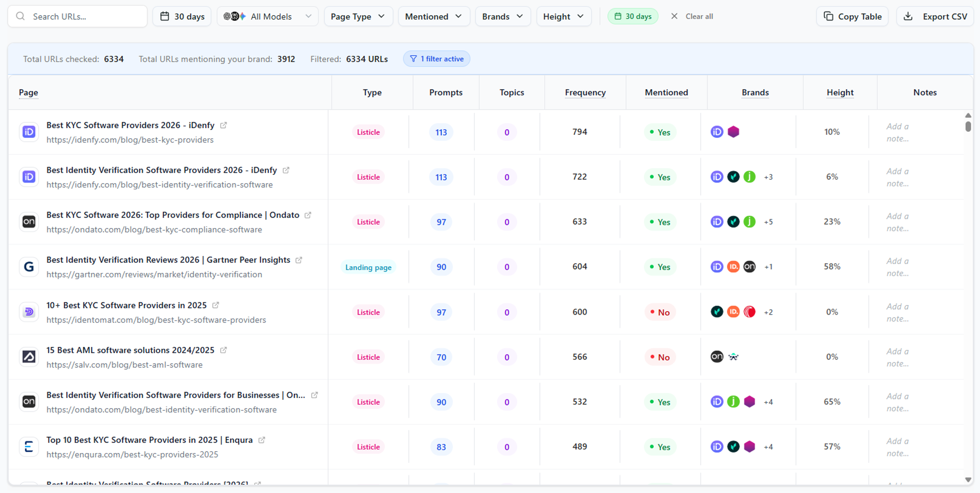Open the Best Identity Verification Reviews 2026 Gartner link
This screenshot has width=980, height=493.
click(168, 260)
